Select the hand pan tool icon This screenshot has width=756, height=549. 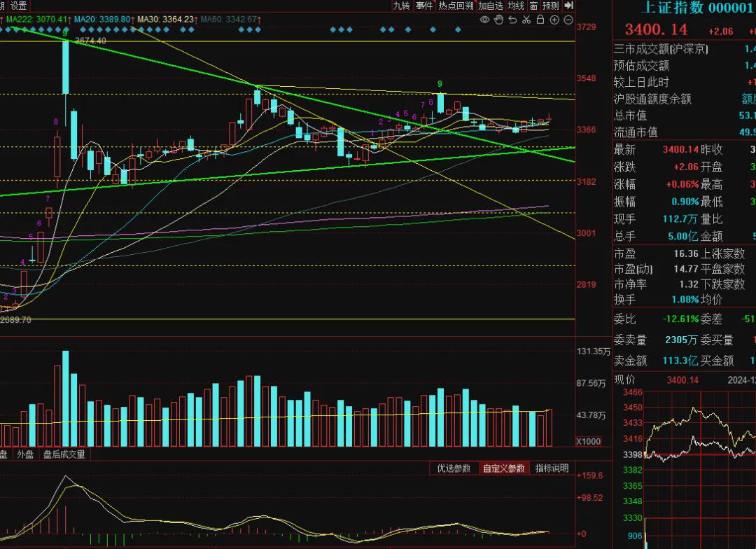pyautogui.click(x=499, y=20)
